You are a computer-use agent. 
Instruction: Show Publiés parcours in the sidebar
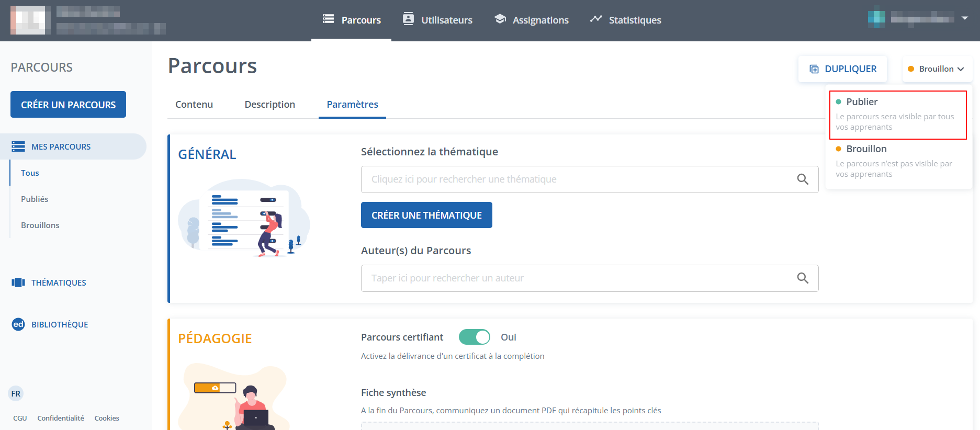tap(35, 199)
